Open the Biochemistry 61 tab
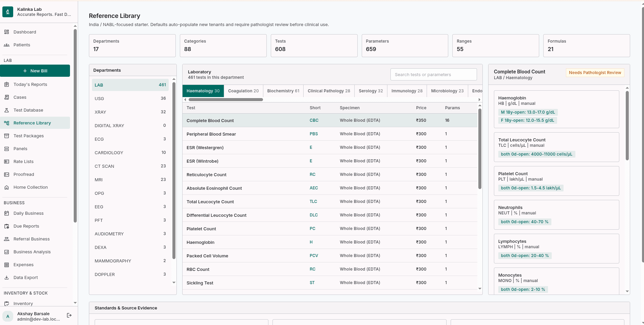The image size is (644, 325). point(283,91)
